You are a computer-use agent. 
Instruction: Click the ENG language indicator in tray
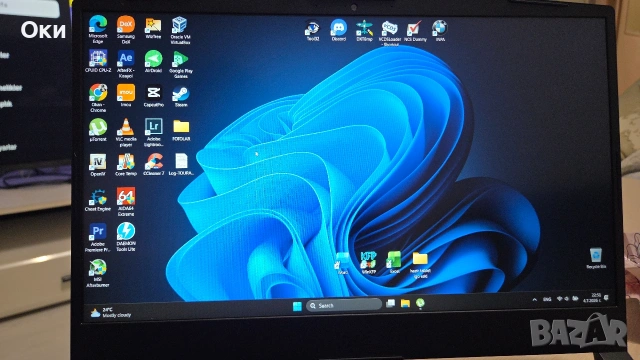point(547,300)
